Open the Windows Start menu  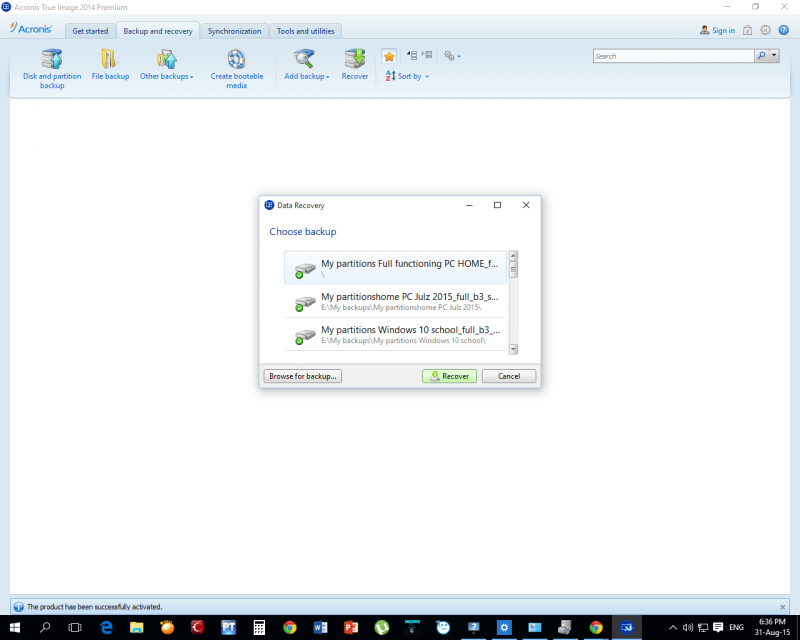[x=14, y=627]
